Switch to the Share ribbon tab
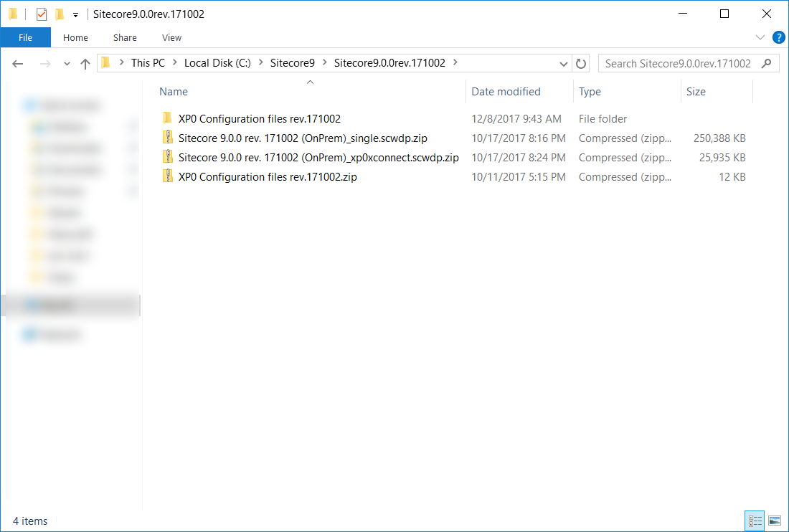 (125, 38)
